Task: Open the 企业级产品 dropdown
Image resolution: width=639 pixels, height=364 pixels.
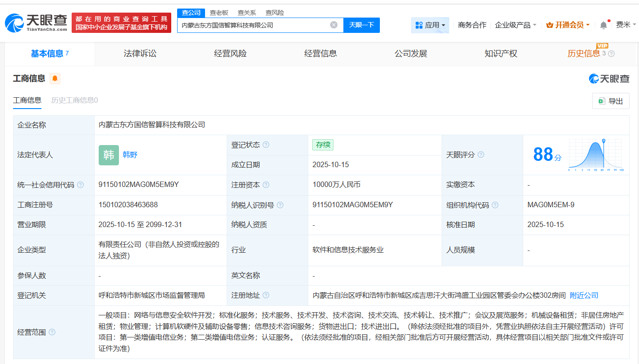Action: [516, 25]
